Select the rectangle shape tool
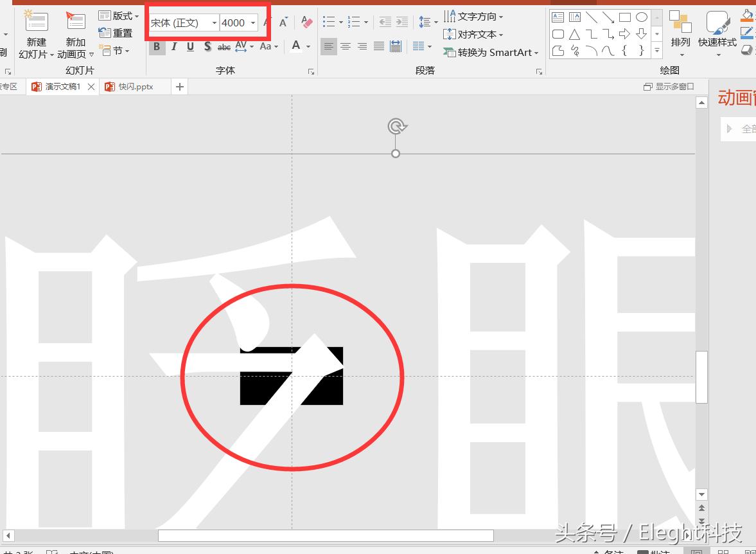The height and width of the screenshot is (554, 756). tap(625, 17)
